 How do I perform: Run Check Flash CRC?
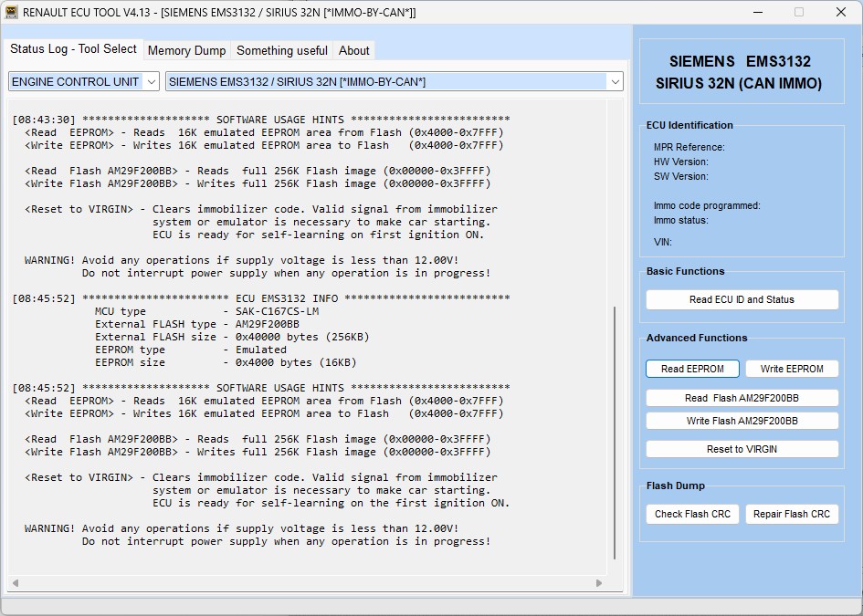(692, 515)
